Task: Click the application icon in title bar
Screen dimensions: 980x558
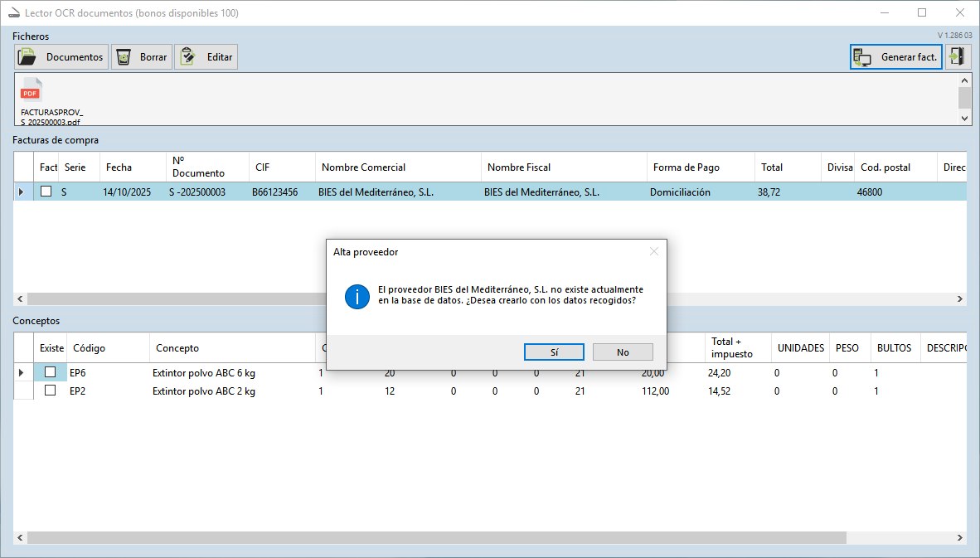Action: point(14,12)
